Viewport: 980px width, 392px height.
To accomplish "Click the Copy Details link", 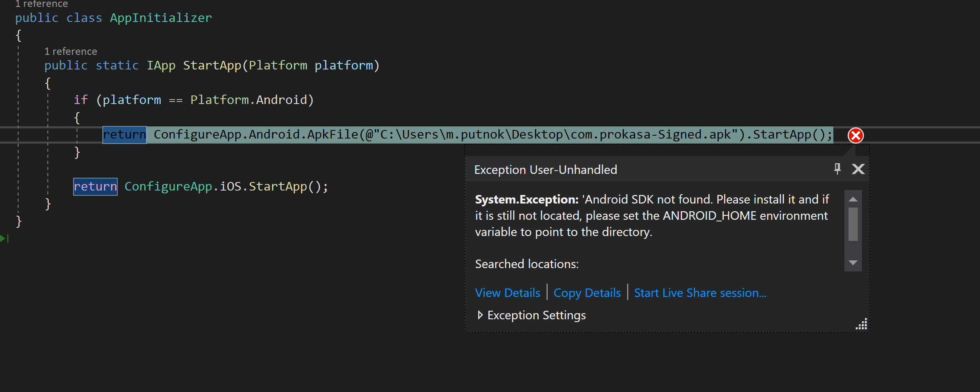I will [587, 293].
